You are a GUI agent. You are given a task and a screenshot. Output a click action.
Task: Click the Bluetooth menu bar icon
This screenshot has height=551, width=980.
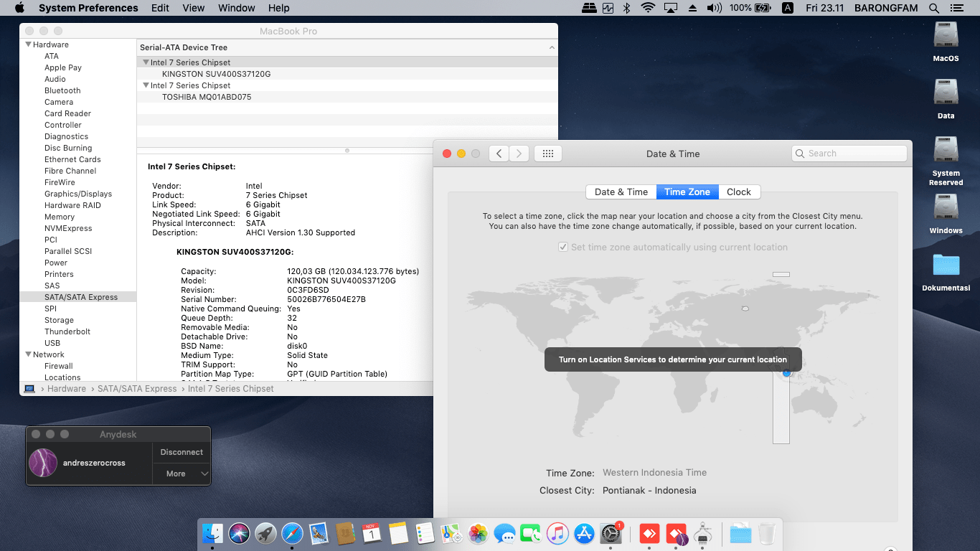coord(626,8)
